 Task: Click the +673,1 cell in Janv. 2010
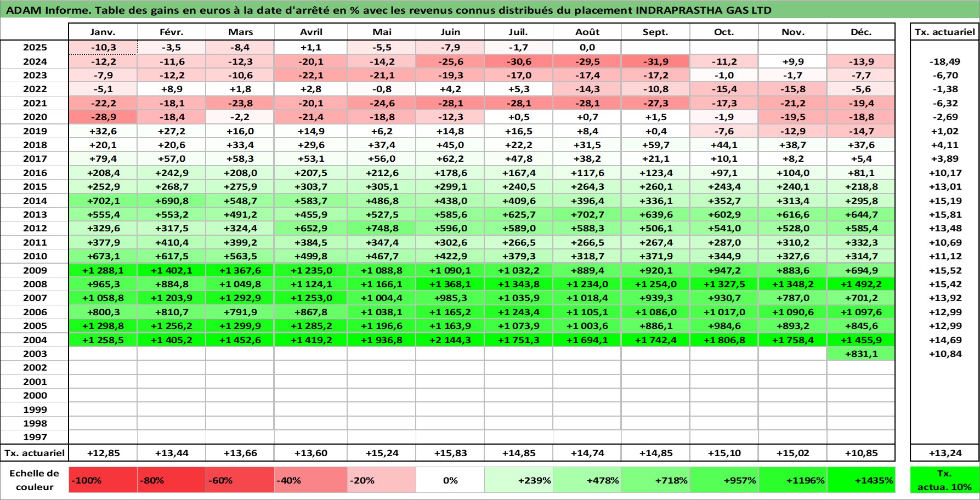tap(103, 256)
